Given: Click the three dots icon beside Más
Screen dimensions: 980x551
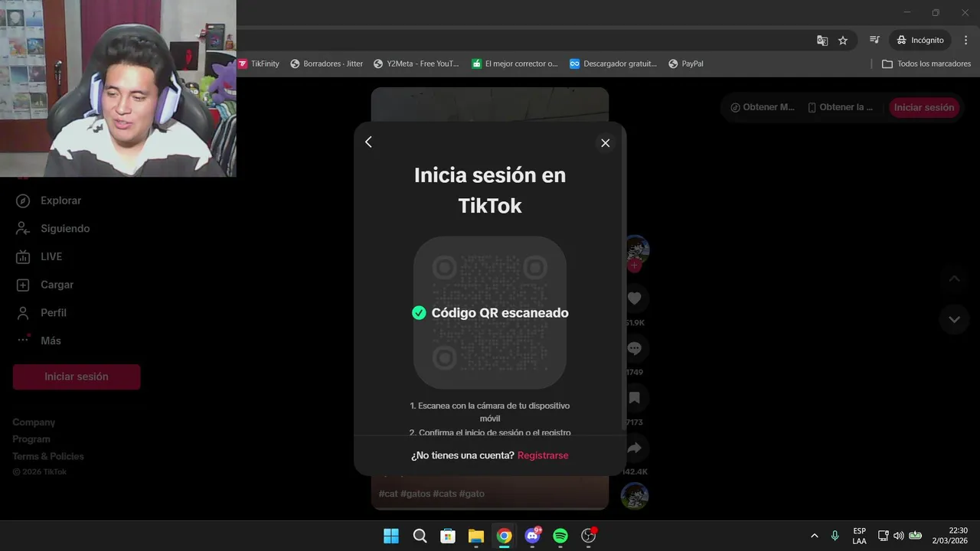Looking at the screenshot, I should coord(23,340).
